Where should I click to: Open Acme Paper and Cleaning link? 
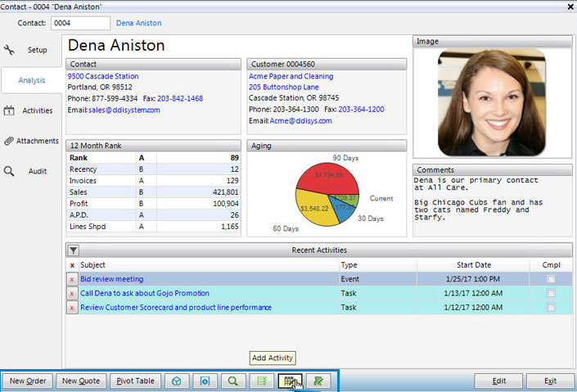pos(291,76)
